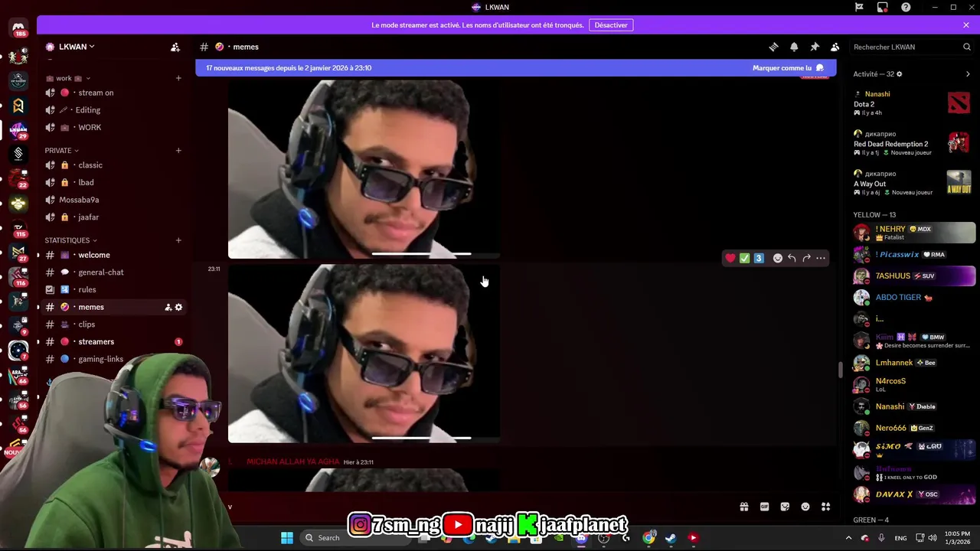This screenshot has width=980, height=551.
Task: Open the emoji picker in message bar
Action: coord(805,507)
